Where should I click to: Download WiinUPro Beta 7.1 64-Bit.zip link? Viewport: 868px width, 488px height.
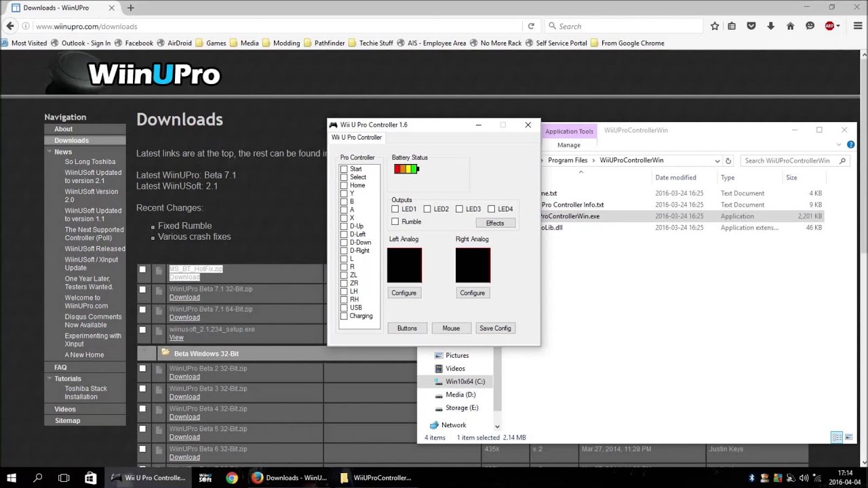[184, 317]
